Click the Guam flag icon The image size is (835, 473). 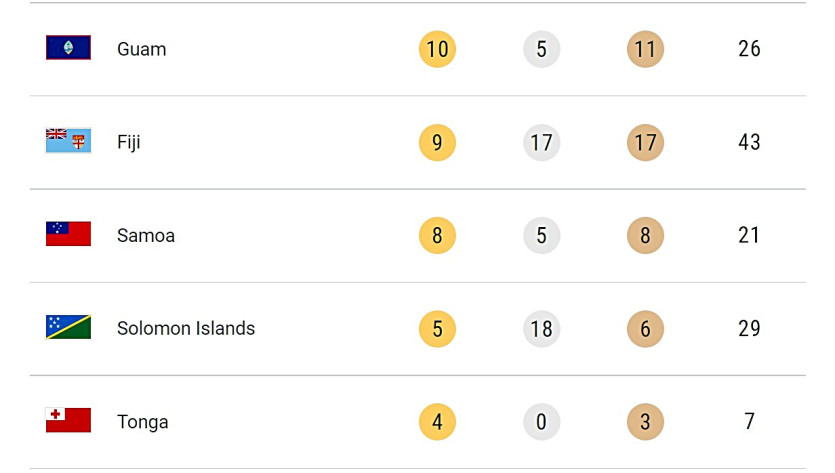(68, 48)
